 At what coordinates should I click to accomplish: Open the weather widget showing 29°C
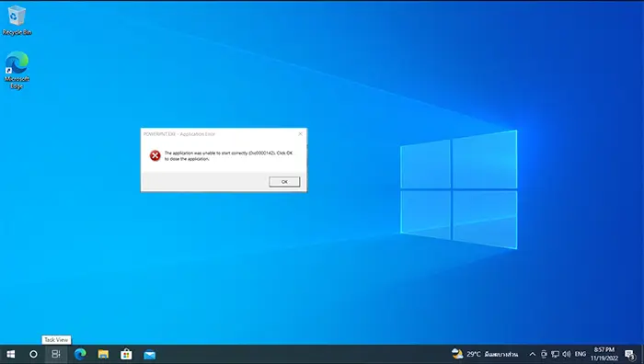pyautogui.click(x=485, y=354)
